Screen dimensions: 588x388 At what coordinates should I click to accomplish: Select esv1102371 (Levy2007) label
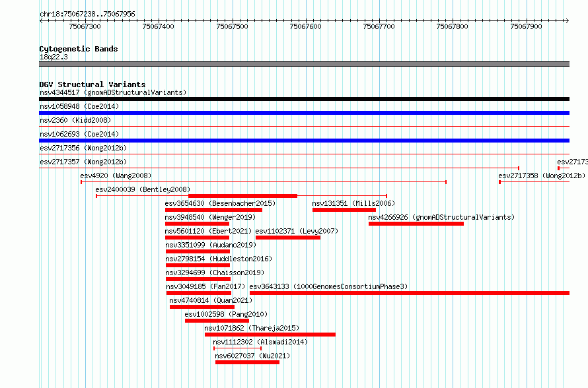297,231
